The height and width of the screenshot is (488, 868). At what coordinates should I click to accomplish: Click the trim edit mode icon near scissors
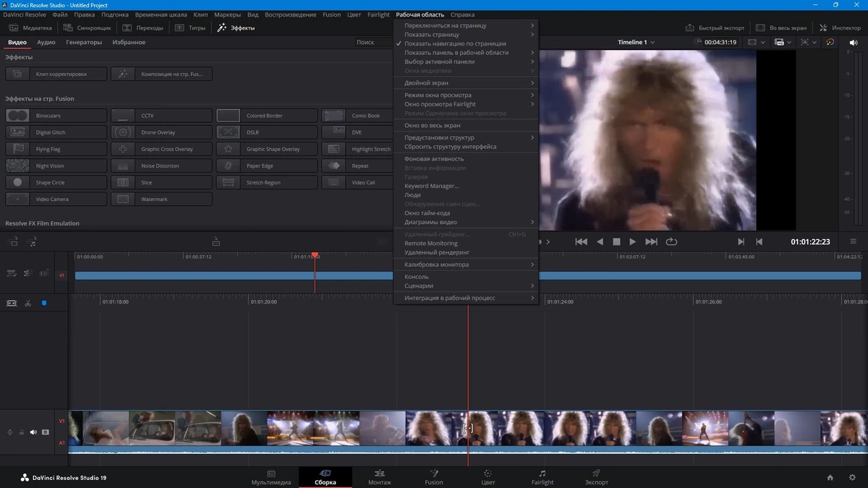(12, 303)
